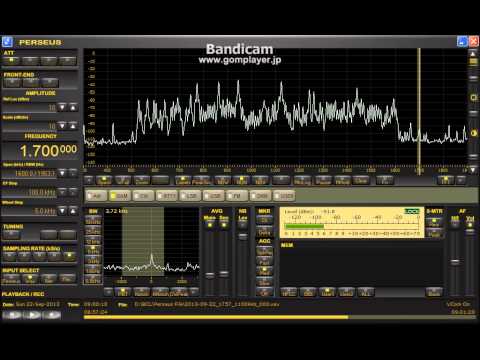Click the PBT passband tuning button

point(123,292)
